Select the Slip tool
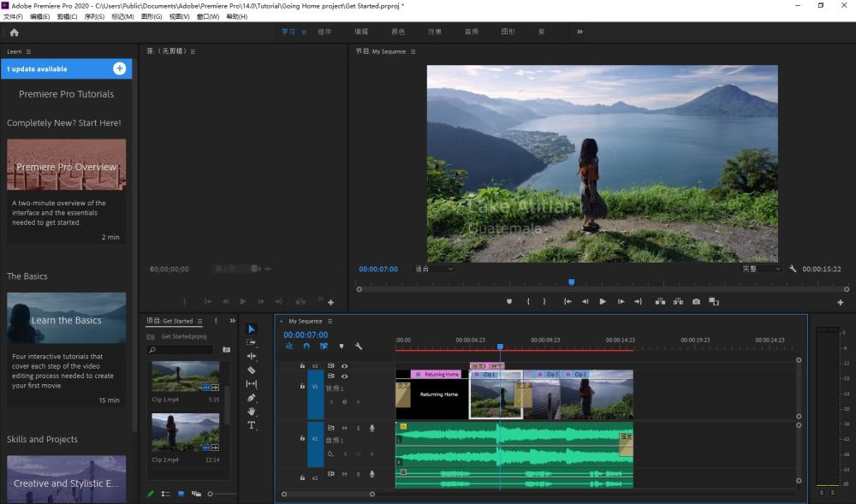Screen dimensions: 856x504 click(251, 384)
